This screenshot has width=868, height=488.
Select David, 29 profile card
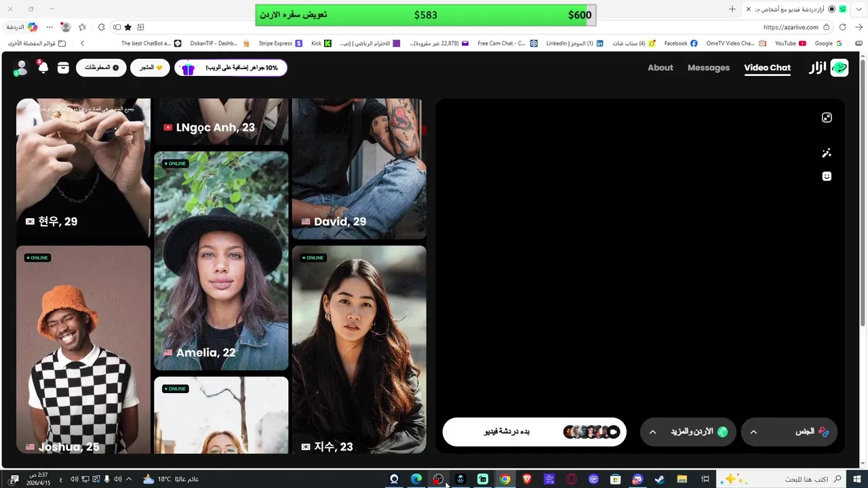pos(359,169)
